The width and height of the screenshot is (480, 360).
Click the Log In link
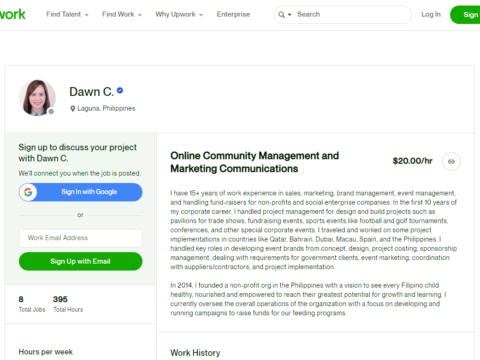point(431,14)
